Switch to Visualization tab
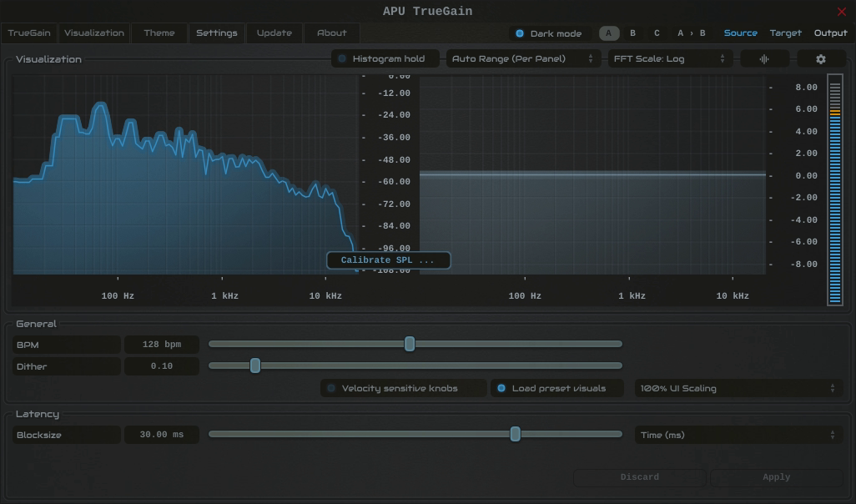This screenshot has width=856, height=504. [x=94, y=33]
